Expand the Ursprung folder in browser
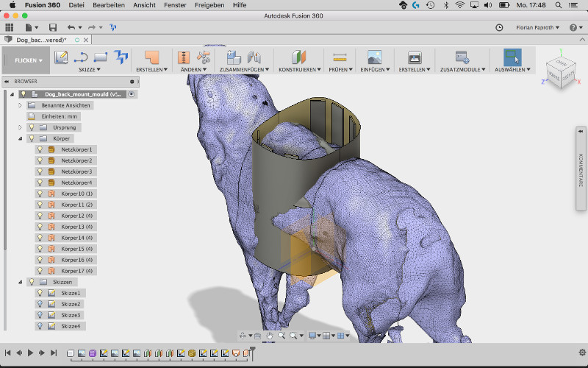 (x=21, y=127)
